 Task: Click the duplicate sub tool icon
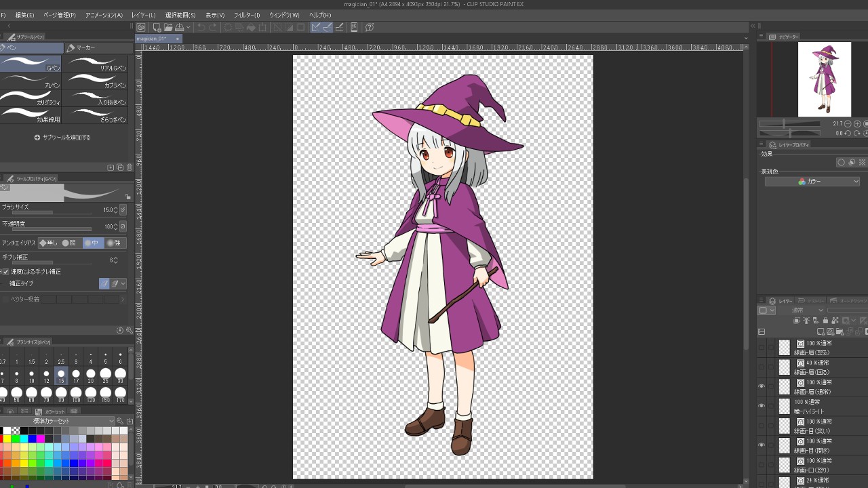coord(120,167)
